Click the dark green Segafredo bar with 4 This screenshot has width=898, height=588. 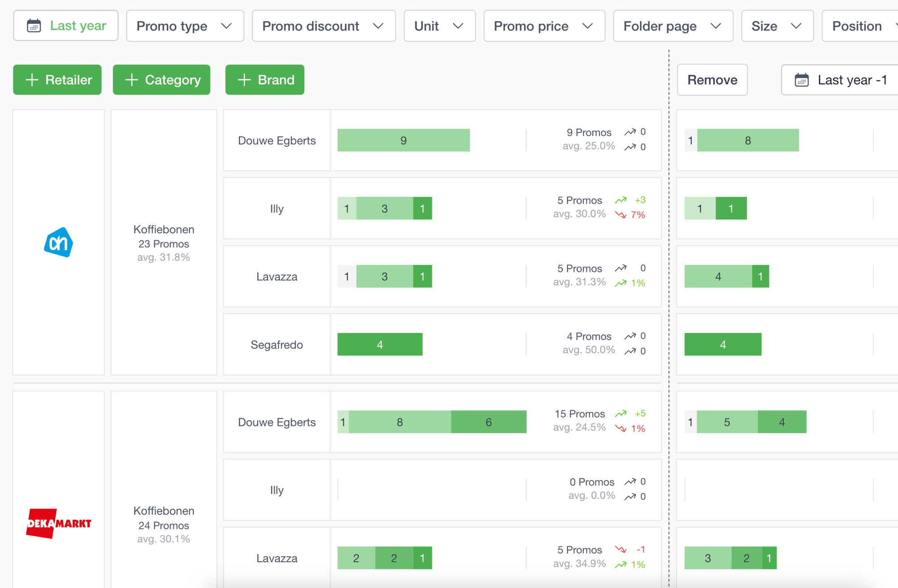(x=380, y=344)
